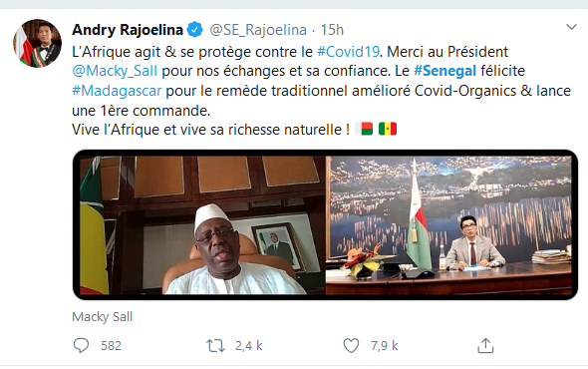Retweet this post using the retweet icon

215,345
